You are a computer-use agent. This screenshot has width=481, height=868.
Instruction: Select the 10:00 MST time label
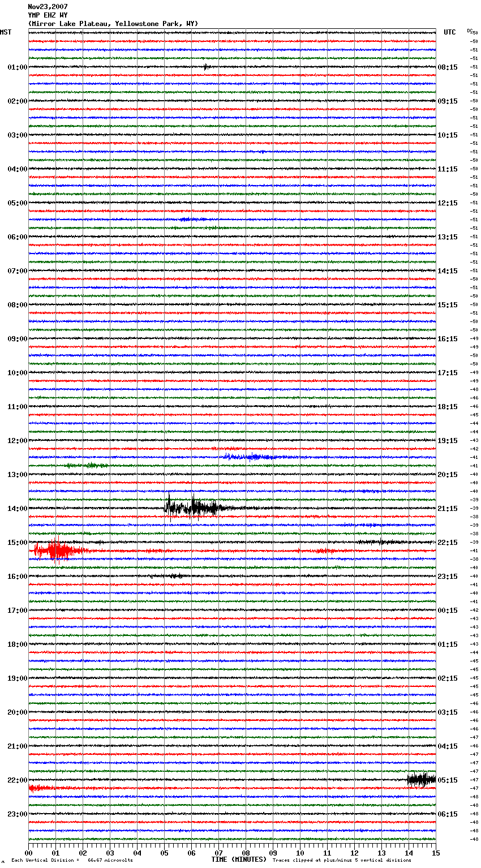pyautogui.click(x=18, y=373)
